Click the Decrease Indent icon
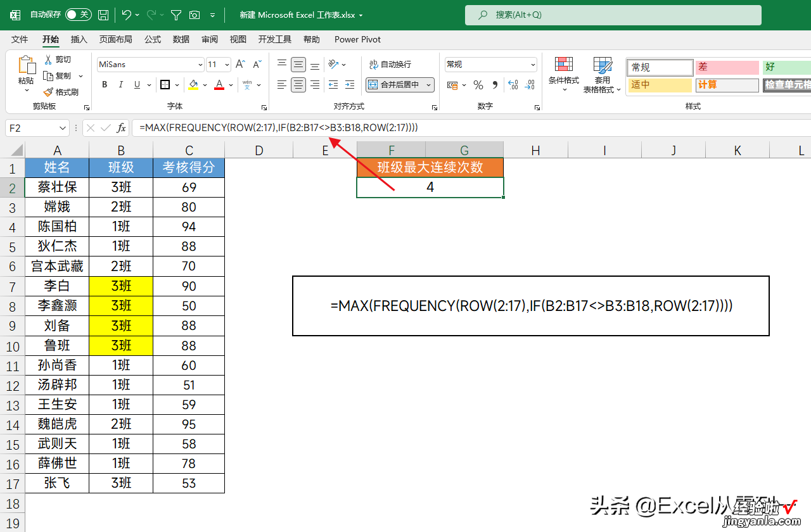Screen dimensions: 811x532 pyautogui.click(x=333, y=85)
